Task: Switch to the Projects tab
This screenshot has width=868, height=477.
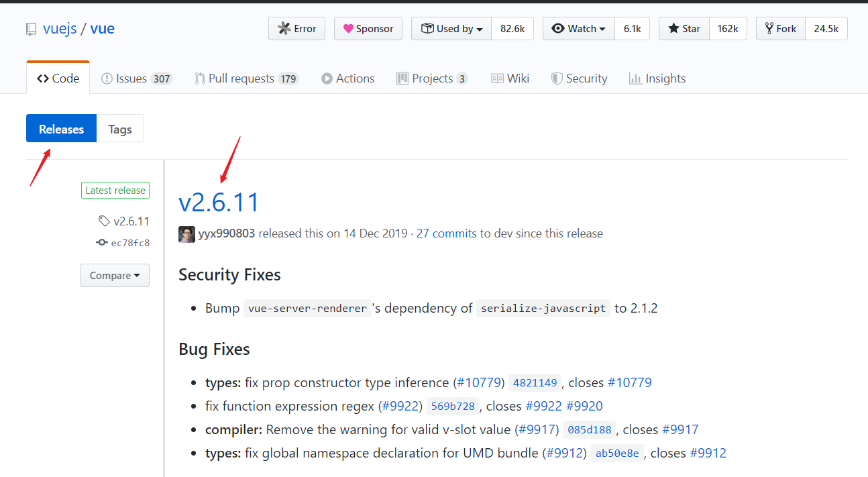Action: pyautogui.click(x=432, y=78)
